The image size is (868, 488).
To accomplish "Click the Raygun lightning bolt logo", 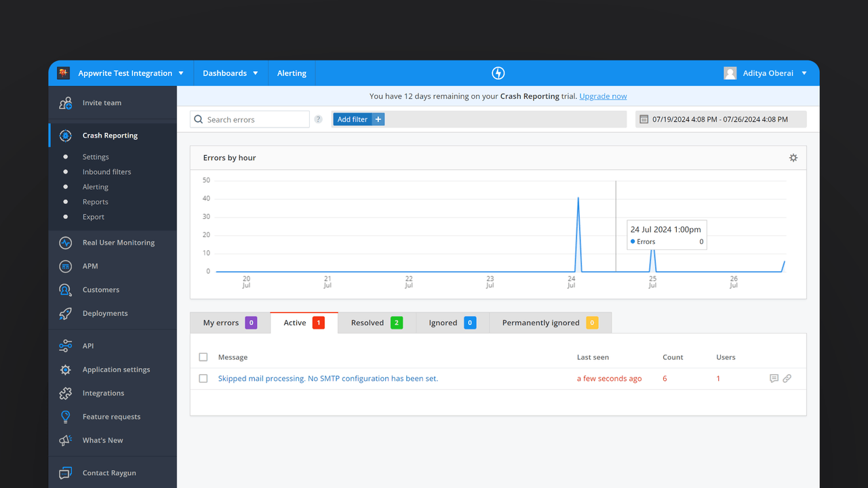I will click(x=498, y=73).
